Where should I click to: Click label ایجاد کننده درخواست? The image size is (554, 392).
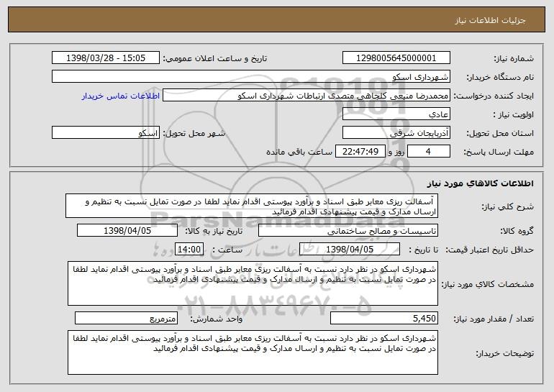click(494, 96)
